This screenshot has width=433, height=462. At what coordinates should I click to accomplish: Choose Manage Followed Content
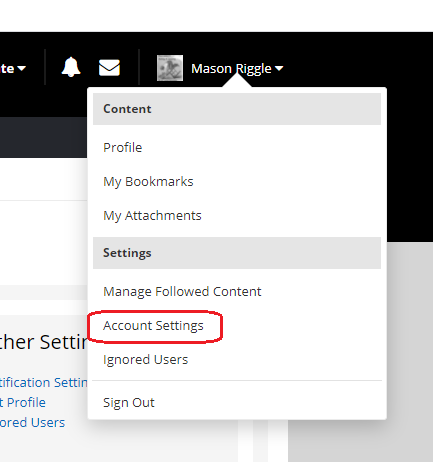point(182,292)
